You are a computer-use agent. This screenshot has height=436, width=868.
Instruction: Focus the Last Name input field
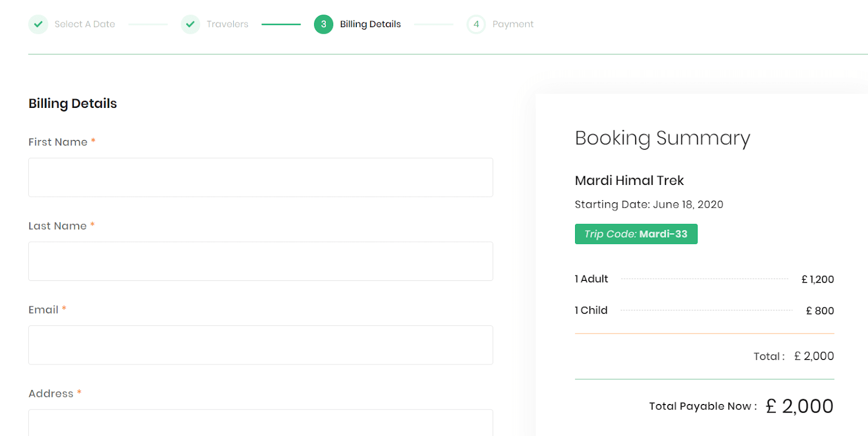pos(260,261)
